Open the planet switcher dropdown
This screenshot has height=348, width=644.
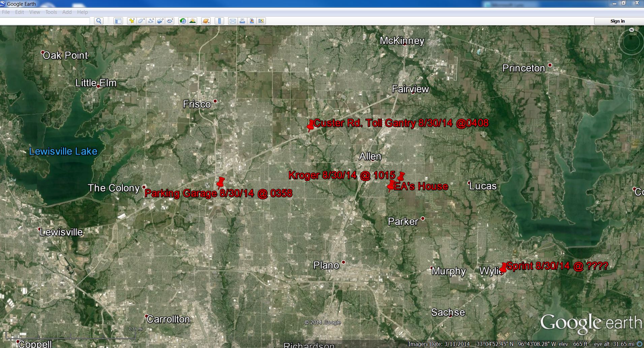click(206, 21)
